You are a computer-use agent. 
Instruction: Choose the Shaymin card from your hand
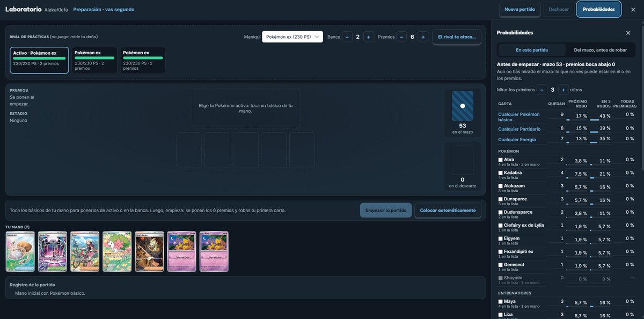pyautogui.click(x=117, y=251)
